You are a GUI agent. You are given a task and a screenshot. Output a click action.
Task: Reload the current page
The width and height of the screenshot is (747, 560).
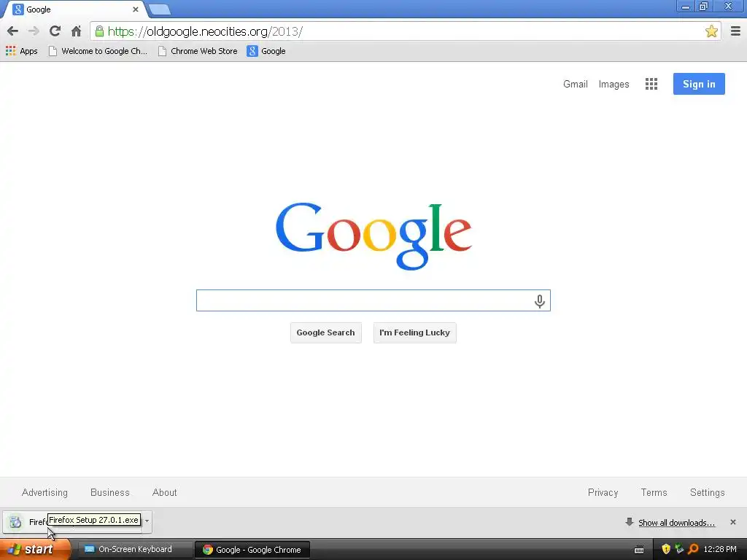[x=55, y=31]
